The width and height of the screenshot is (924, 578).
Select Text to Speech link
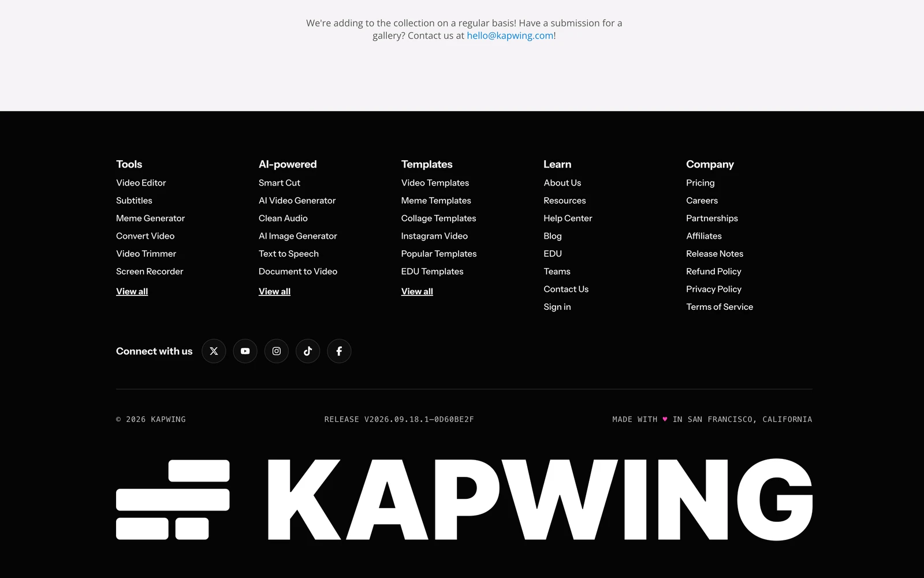tap(289, 254)
